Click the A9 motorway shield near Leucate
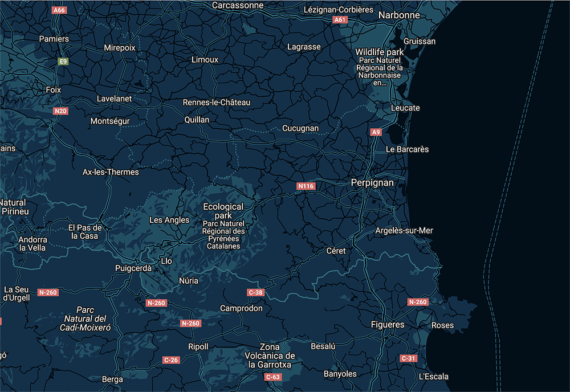The height and width of the screenshot is (392, 570). point(375,132)
